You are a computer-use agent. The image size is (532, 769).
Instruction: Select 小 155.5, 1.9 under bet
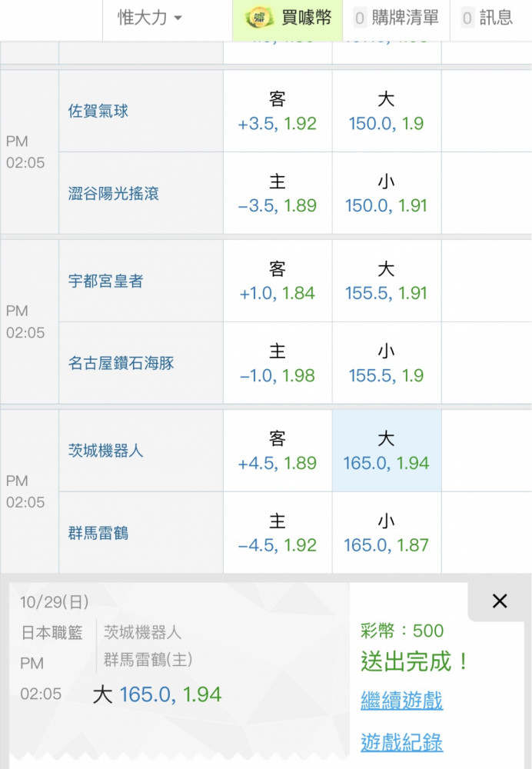click(387, 363)
